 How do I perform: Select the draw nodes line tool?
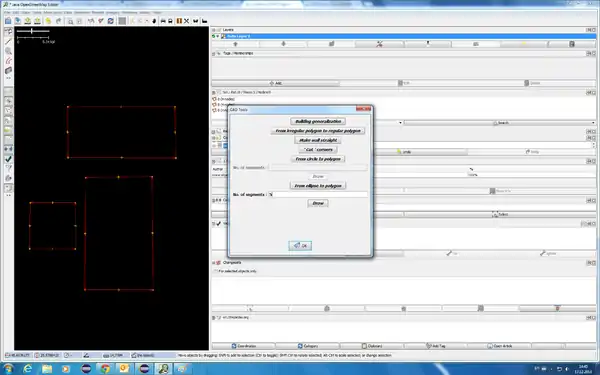[x=8, y=41]
